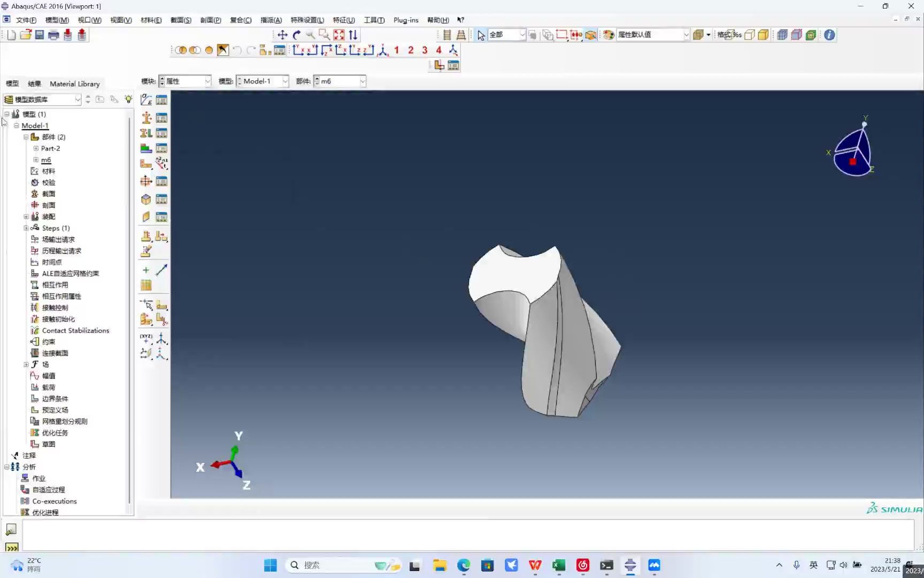Open the Plug-ins menu

(405, 20)
